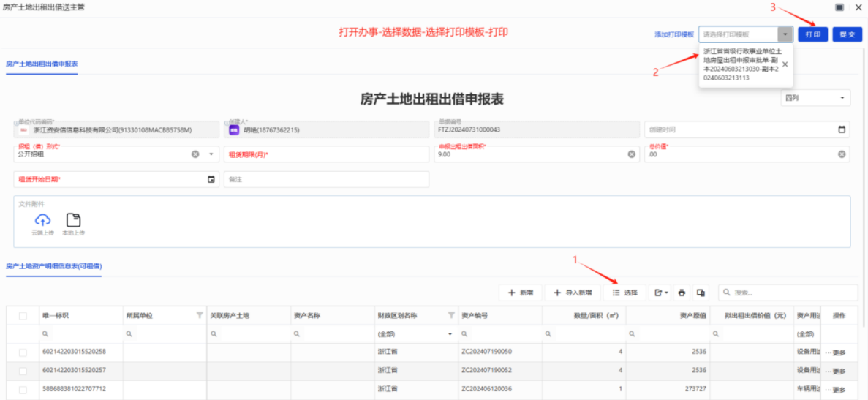Clear the 招租(借)形式 field value
Viewport: 868px width, 400px height.
tap(195, 154)
